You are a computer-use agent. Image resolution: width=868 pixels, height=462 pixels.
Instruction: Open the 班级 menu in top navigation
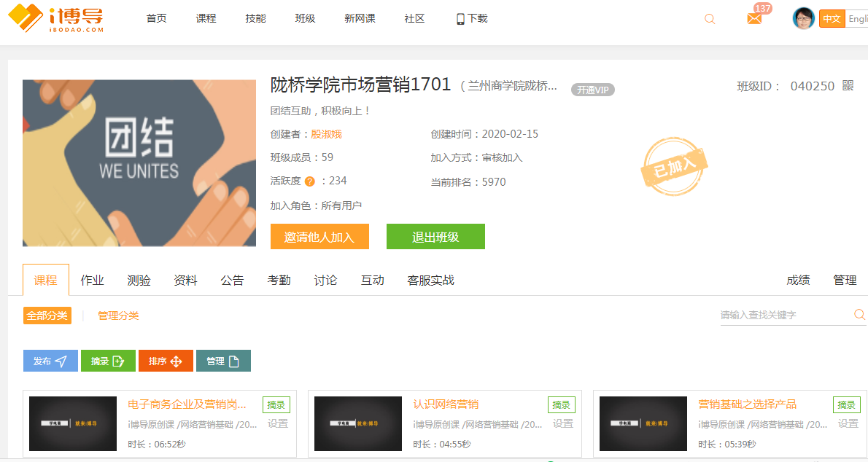[x=305, y=19]
